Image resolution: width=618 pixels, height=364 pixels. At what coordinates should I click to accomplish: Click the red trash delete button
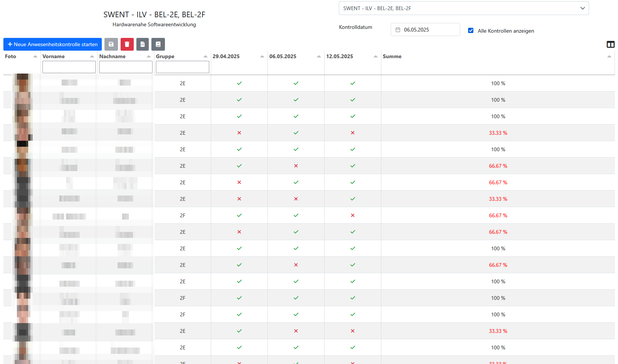127,44
